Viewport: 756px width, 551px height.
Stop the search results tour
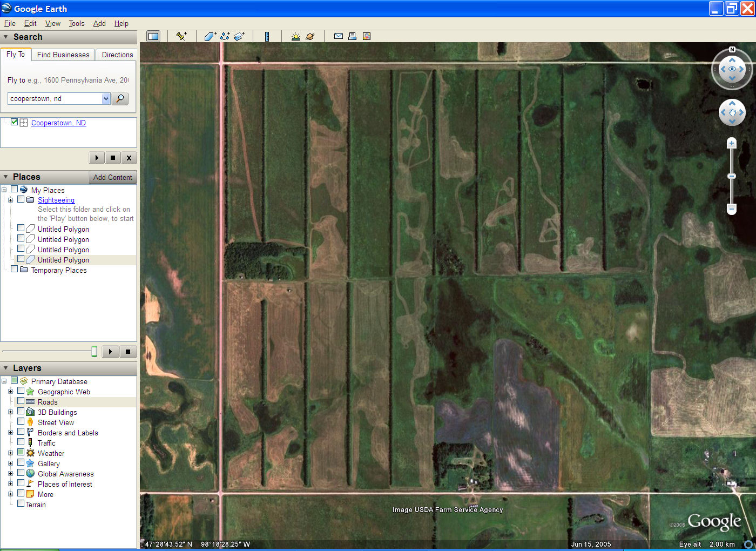coord(112,158)
